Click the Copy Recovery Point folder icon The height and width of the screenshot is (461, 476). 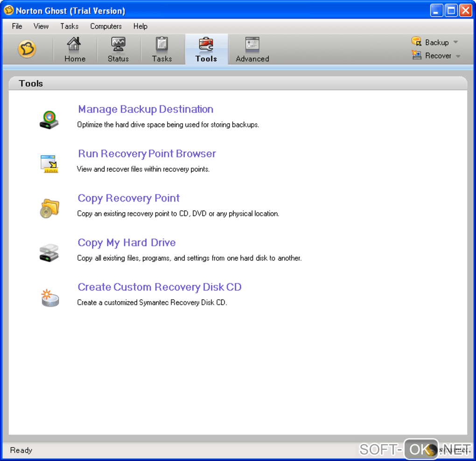(49, 208)
